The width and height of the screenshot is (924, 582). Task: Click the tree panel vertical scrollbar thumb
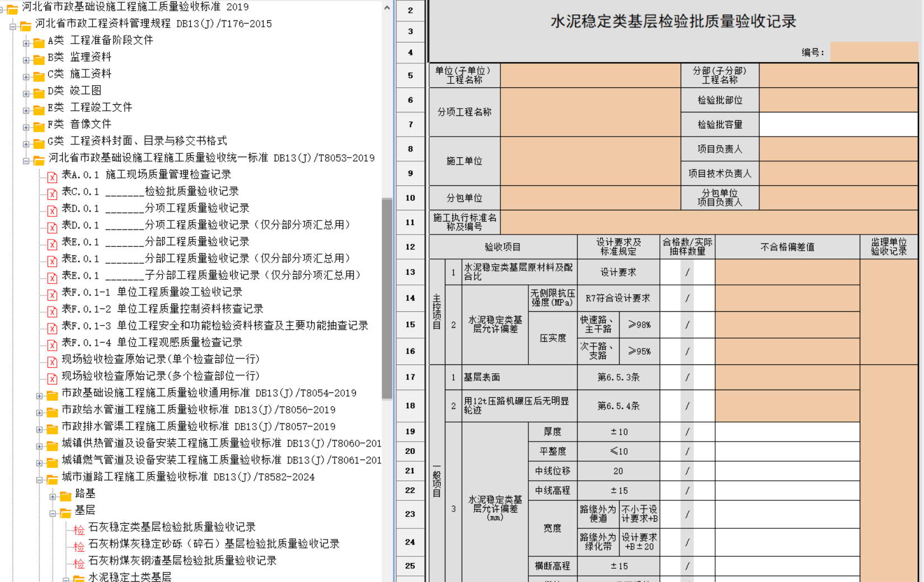[x=387, y=298]
